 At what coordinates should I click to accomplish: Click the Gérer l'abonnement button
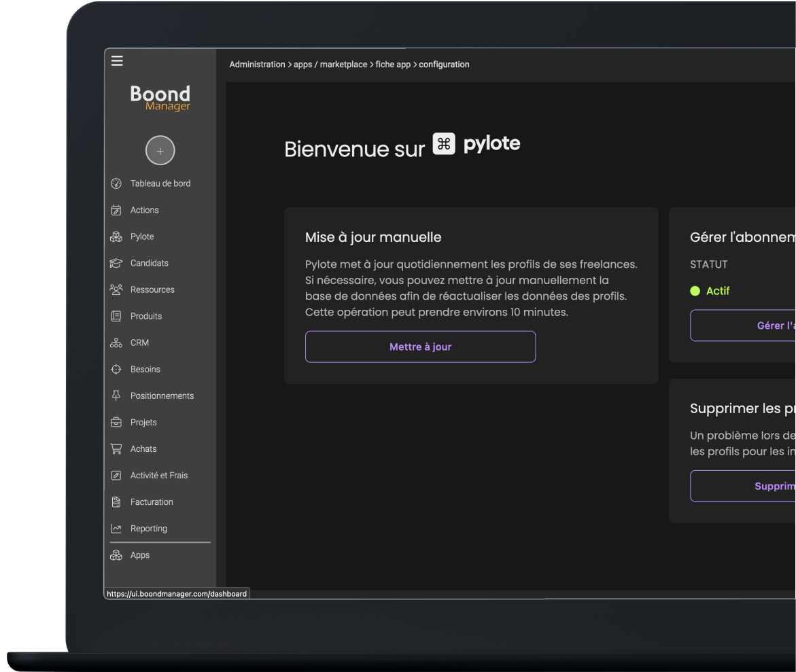pyautogui.click(x=743, y=325)
